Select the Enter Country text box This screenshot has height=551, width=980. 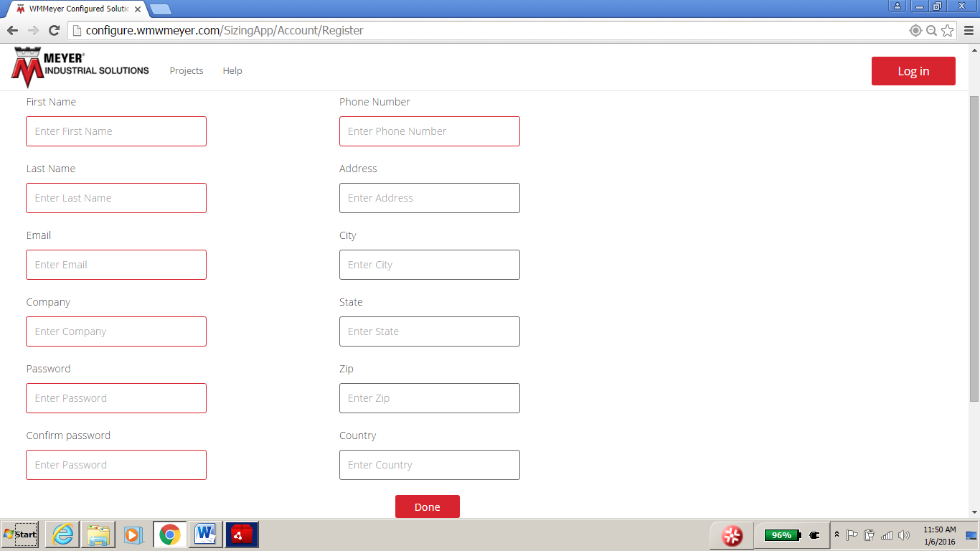[429, 465]
